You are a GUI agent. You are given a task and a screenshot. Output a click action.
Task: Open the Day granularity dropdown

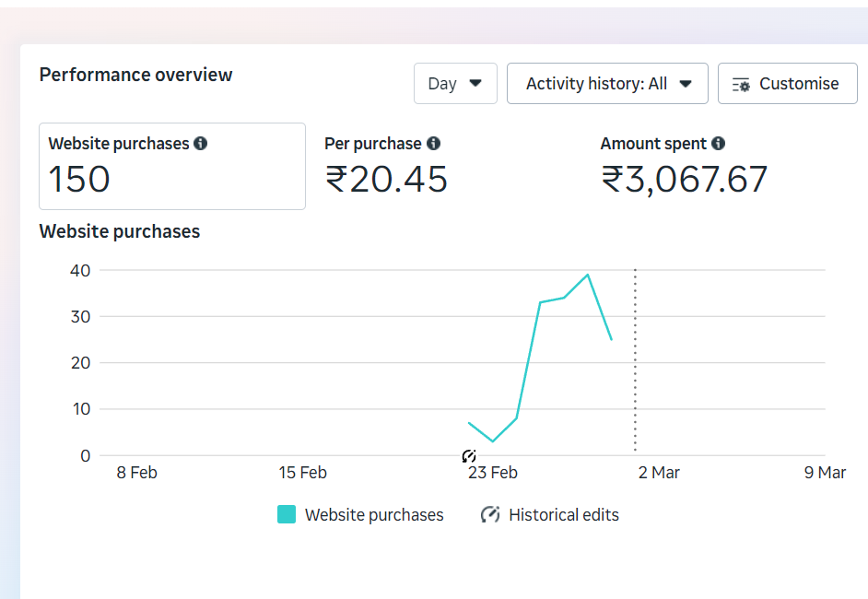pos(455,84)
